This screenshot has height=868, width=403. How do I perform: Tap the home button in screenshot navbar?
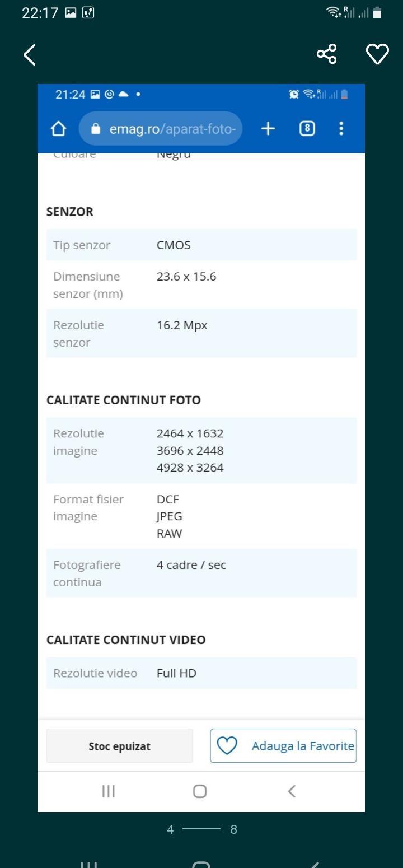(200, 791)
